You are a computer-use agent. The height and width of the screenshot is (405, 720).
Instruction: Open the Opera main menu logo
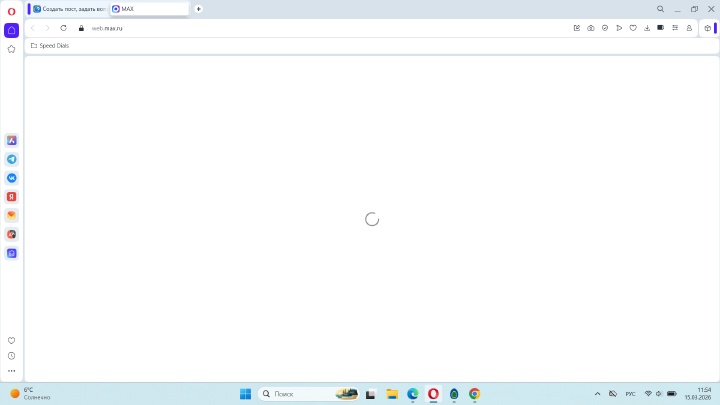[x=11, y=10]
